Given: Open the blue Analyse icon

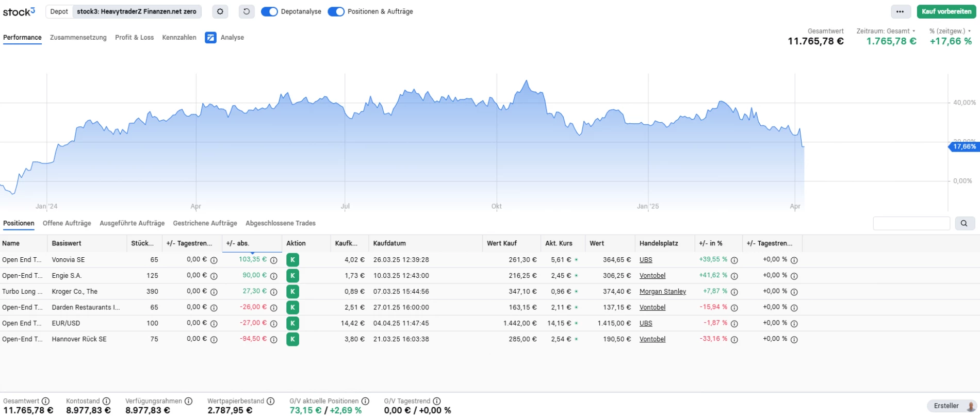Looking at the screenshot, I should coord(210,38).
